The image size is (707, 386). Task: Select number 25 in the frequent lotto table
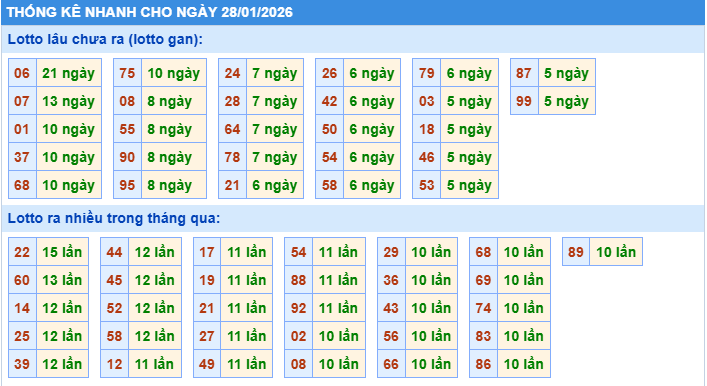[22, 336]
